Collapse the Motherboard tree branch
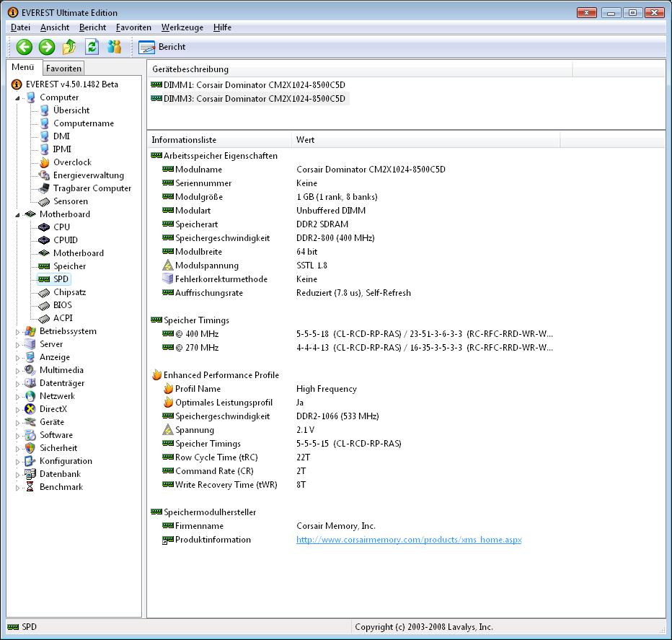 click(17, 214)
